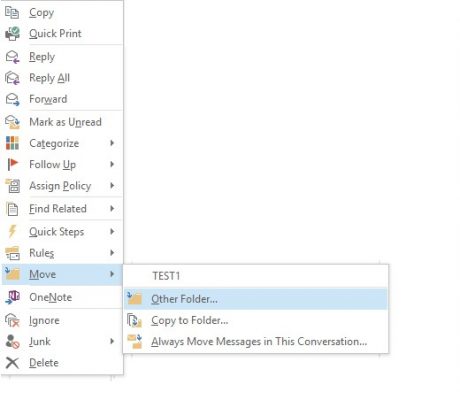Click the Copy to Folder icon

(135, 320)
